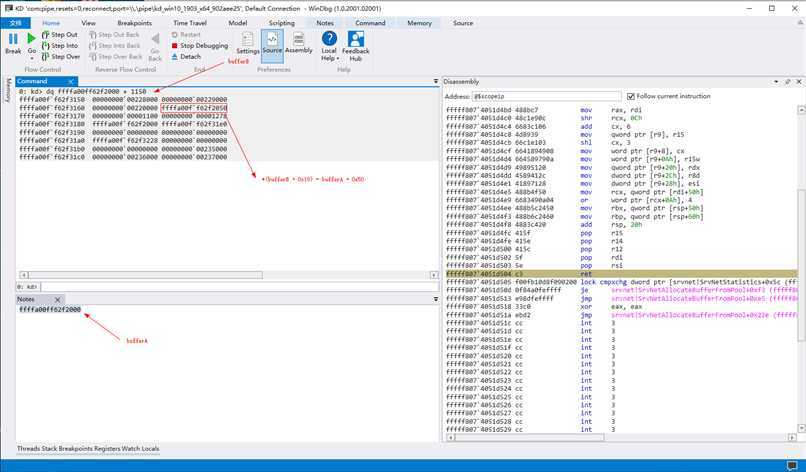
Task: Click the lock cmpxchg instruction line
Action: pyautogui.click(x=621, y=282)
